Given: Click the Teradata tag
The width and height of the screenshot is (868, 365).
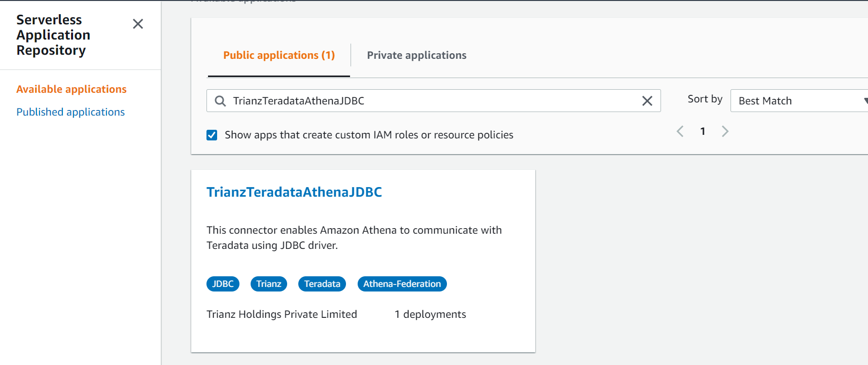Looking at the screenshot, I should [x=322, y=284].
